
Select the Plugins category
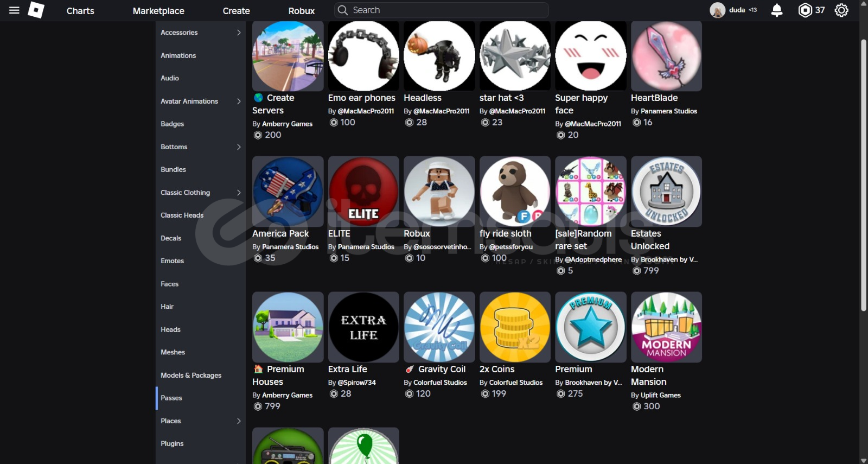(173, 444)
